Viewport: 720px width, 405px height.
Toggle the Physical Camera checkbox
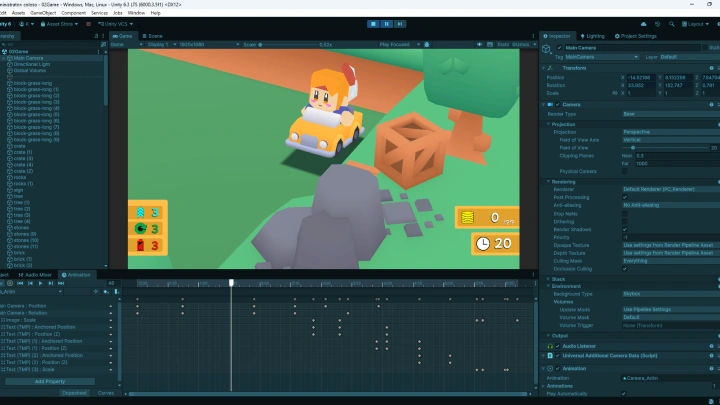point(624,171)
